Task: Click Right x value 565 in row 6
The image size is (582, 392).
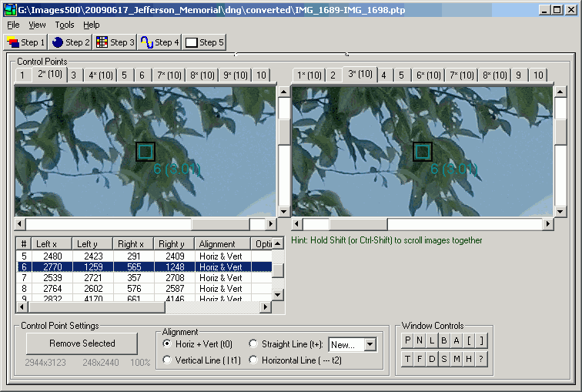Action: tap(134, 267)
